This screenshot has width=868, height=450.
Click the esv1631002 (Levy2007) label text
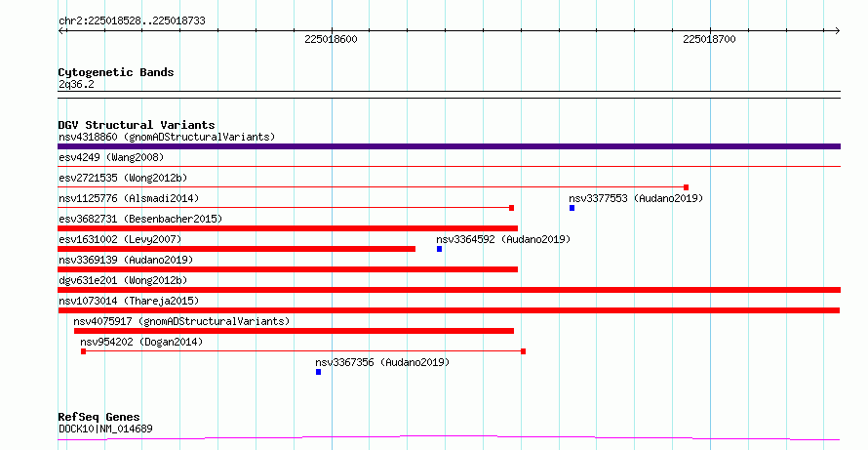[120, 239]
